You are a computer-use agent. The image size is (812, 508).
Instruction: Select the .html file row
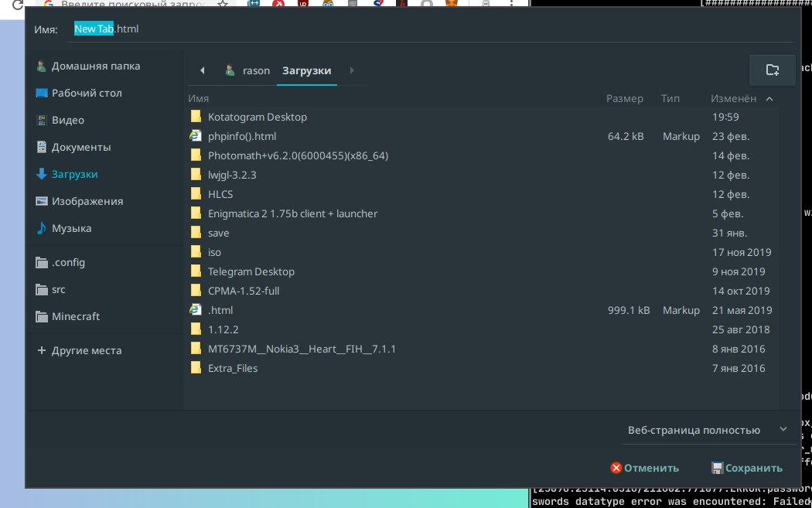pyautogui.click(x=482, y=310)
